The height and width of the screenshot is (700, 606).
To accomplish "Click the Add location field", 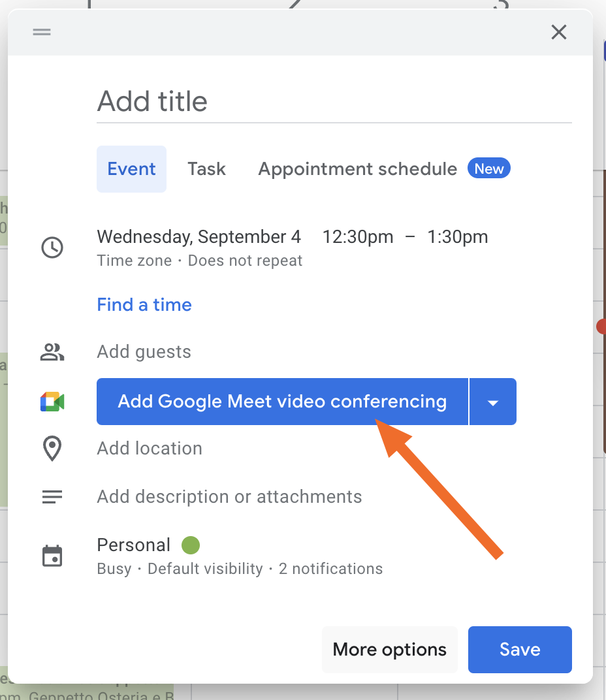I will (x=150, y=448).
